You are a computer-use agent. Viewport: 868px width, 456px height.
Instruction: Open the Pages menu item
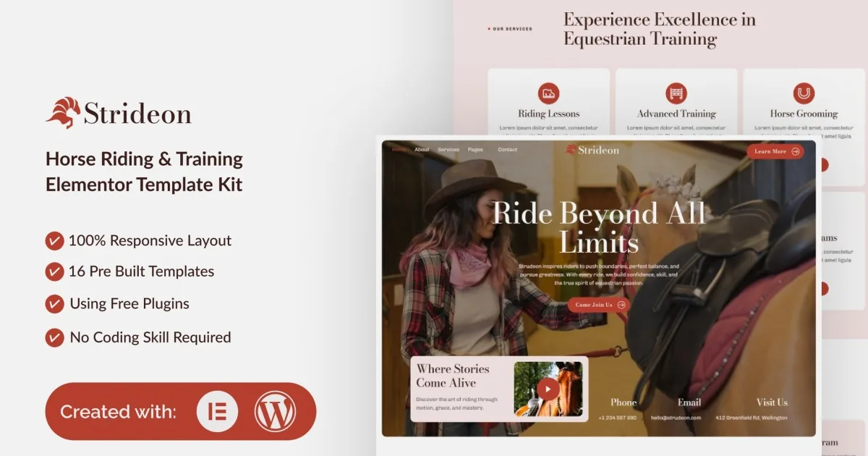[475, 150]
